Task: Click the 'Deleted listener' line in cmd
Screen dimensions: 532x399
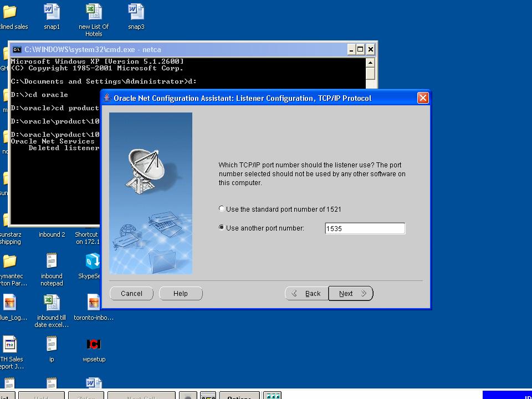Action: pos(64,148)
